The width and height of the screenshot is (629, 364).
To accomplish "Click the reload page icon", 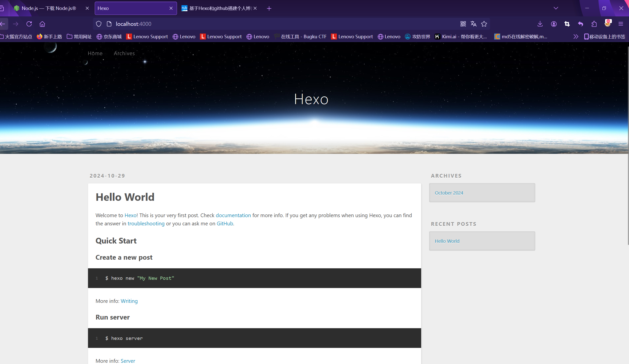I will 29,24.
